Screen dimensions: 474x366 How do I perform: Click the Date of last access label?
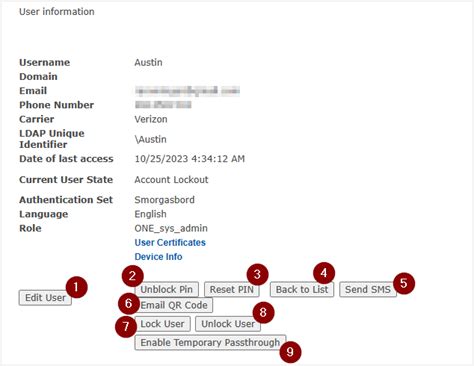pos(66,159)
